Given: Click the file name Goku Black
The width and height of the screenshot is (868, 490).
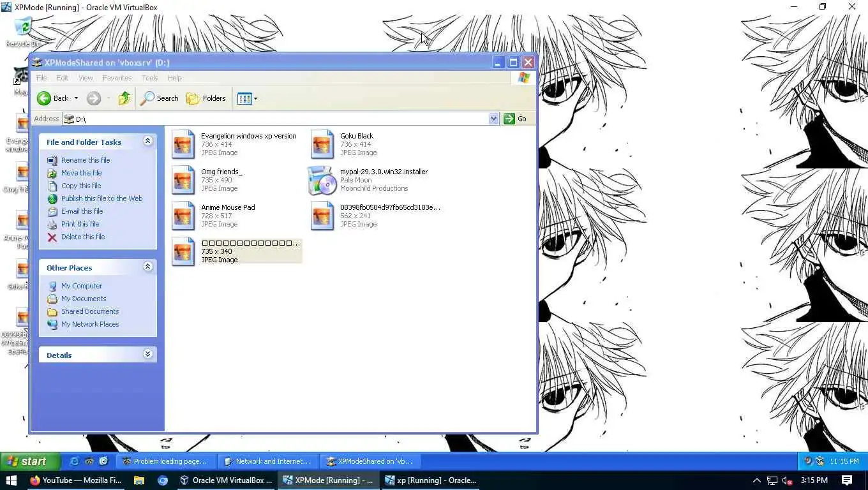Looking at the screenshot, I should click(x=357, y=136).
